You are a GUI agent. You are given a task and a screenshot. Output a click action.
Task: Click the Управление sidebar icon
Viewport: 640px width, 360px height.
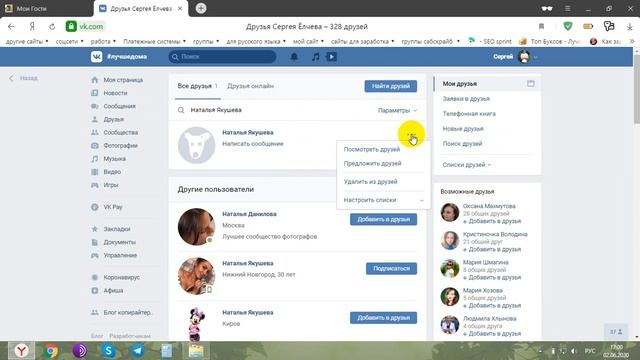(x=95, y=255)
